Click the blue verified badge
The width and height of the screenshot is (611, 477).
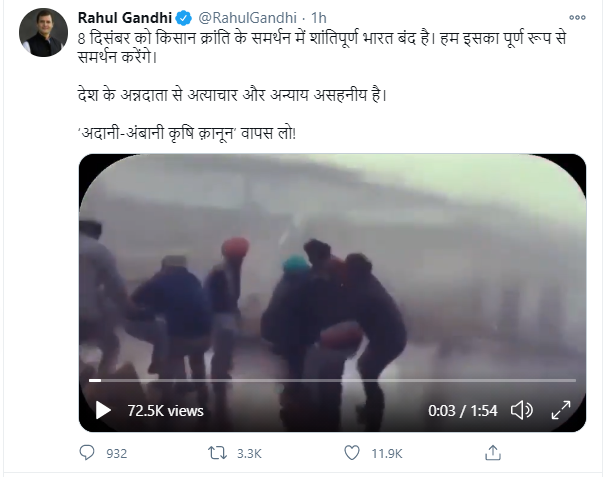[x=185, y=17]
